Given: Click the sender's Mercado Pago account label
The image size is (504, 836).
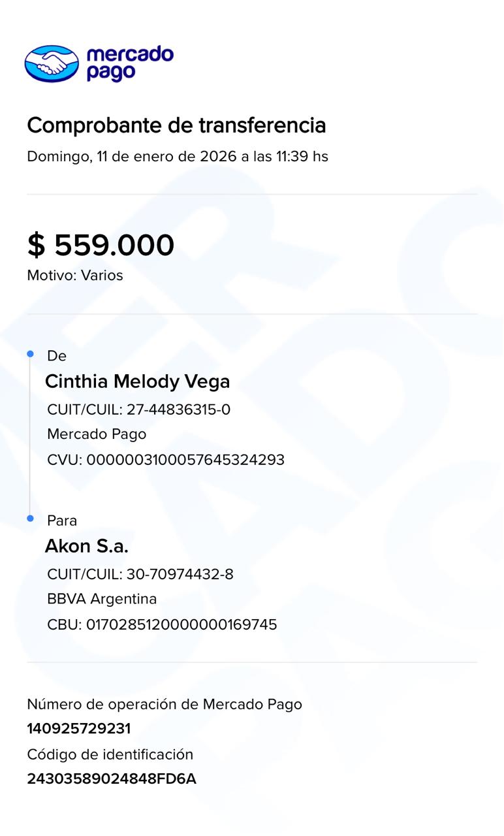Looking at the screenshot, I should [97, 434].
